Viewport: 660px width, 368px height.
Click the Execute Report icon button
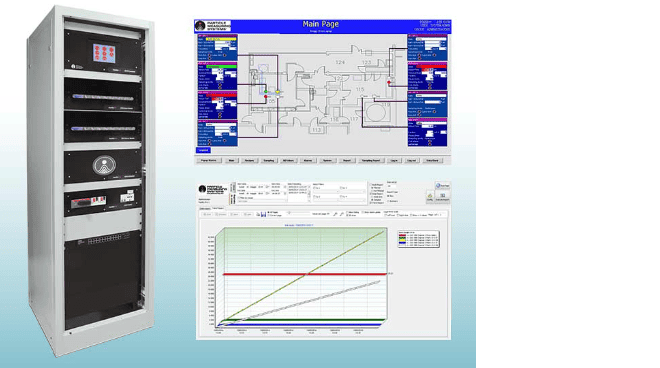pyautogui.click(x=442, y=197)
